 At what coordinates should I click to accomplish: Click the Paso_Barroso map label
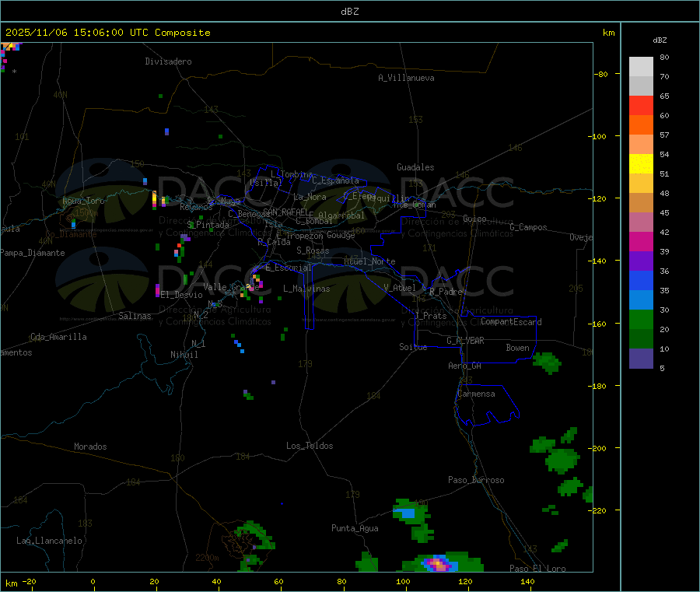tap(476, 480)
